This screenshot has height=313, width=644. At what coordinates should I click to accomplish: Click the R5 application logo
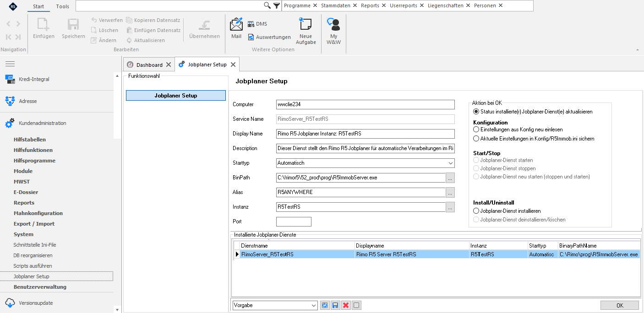(x=13, y=6)
